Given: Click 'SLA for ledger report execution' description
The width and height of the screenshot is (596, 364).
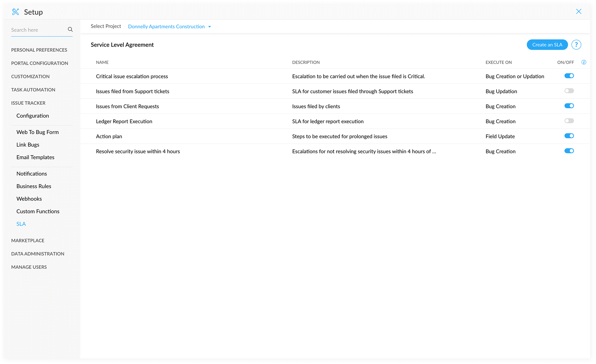Looking at the screenshot, I should [x=328, y=121].
